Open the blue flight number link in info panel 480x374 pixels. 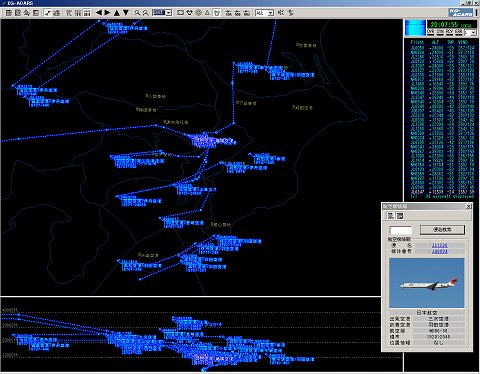point(439,245)
